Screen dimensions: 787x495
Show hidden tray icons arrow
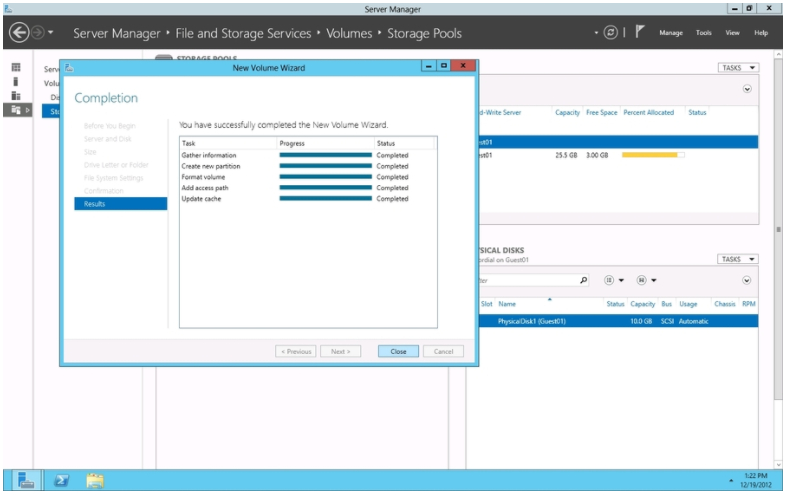731,480
